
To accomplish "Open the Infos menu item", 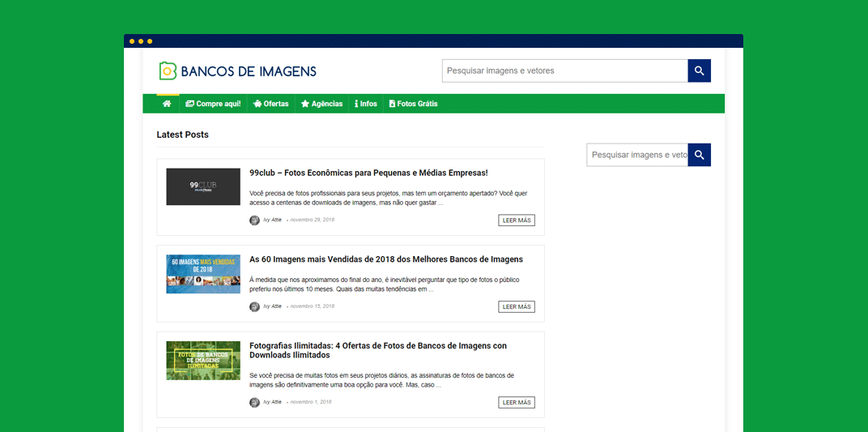I will [366, 104].
